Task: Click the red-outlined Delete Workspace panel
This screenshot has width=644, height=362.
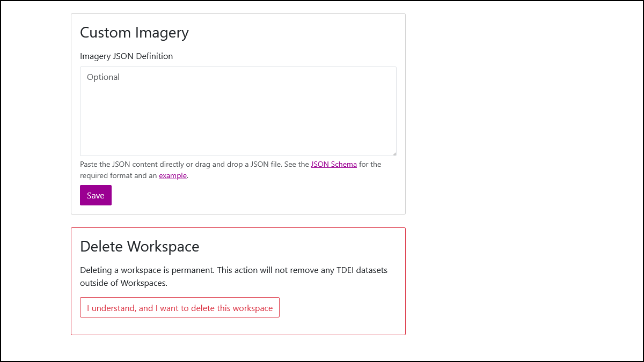Action: [238, 281]
